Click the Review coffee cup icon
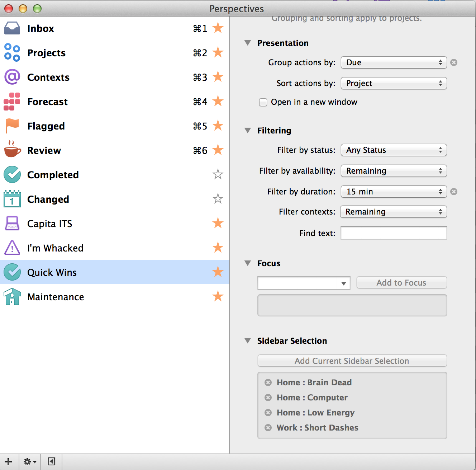The width and height of the screenshot is (476, 470). (x=12, y=150)
